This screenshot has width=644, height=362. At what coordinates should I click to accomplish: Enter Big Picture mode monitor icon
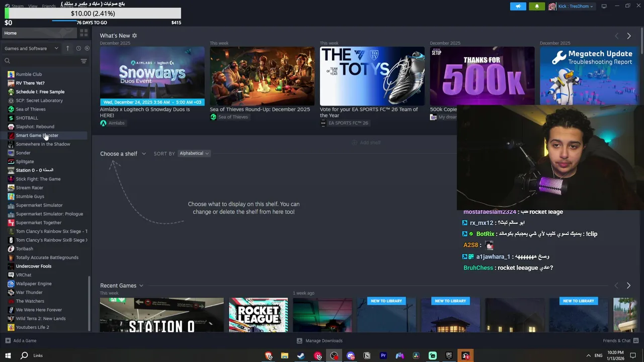tap(604, 6)
